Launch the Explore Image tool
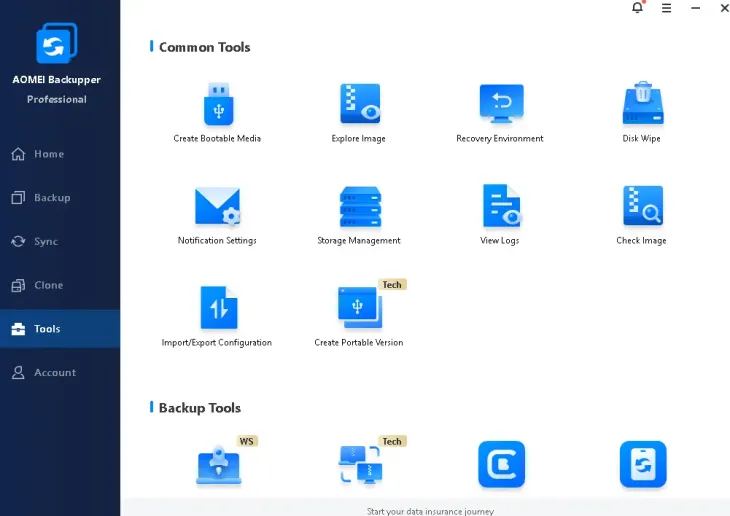The image size is (730, 516). coord(359,105)
